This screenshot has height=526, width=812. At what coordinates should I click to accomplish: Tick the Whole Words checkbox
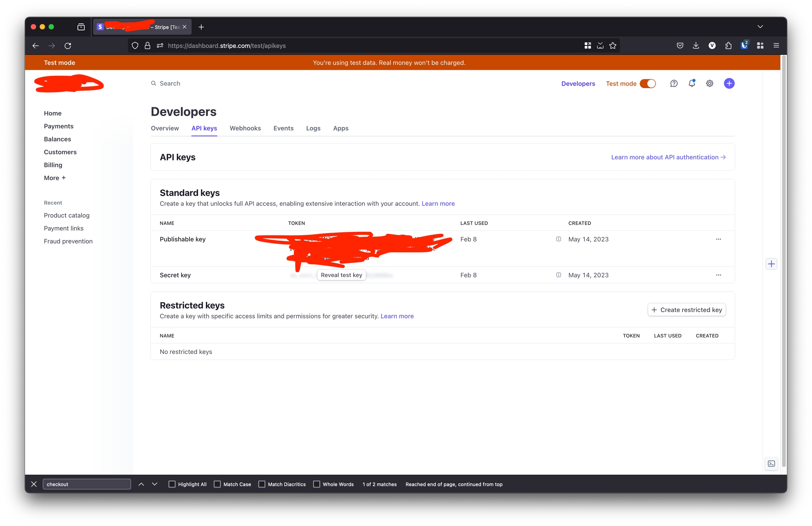(x=316, y=484)
